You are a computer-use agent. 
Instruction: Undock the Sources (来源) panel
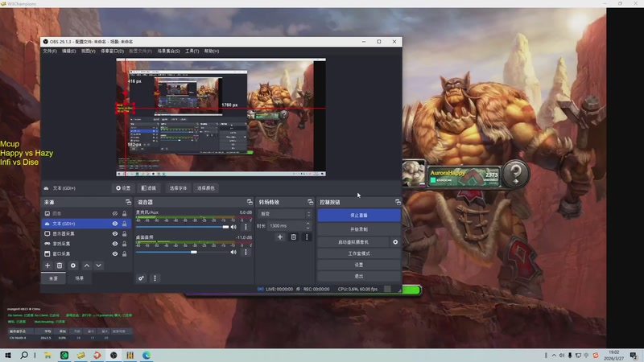pos(128,202)
